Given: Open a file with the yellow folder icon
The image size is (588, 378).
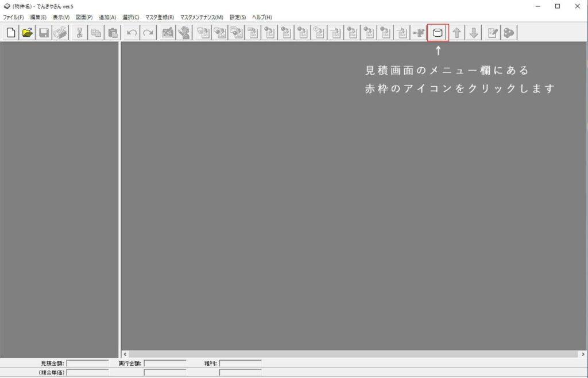Looking at the screenshot, I should (27, 33).
